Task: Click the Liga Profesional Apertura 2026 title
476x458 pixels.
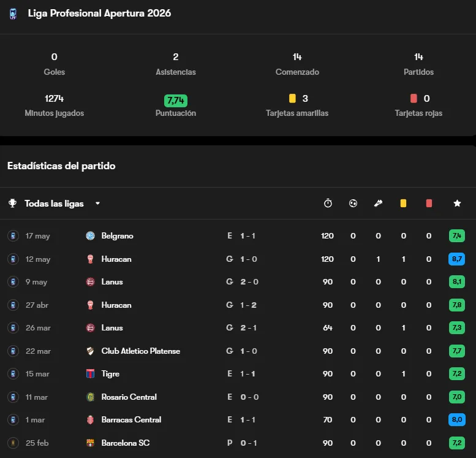Action: tap(99, 13)
